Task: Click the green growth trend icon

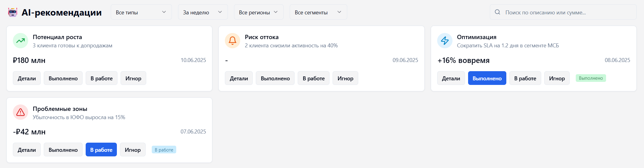Action: [20, 41]
